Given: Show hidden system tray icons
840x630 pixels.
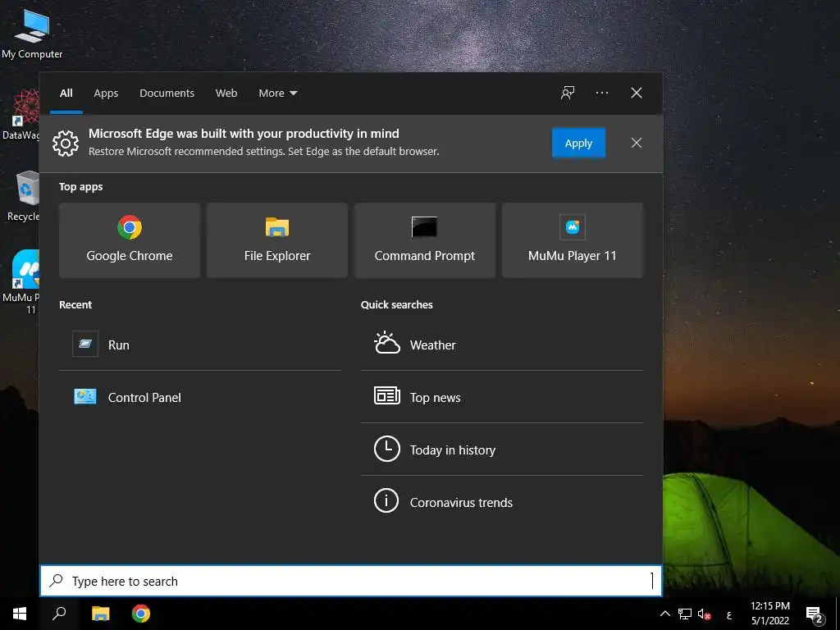Looking at the screenshot, I should [664, 614].
